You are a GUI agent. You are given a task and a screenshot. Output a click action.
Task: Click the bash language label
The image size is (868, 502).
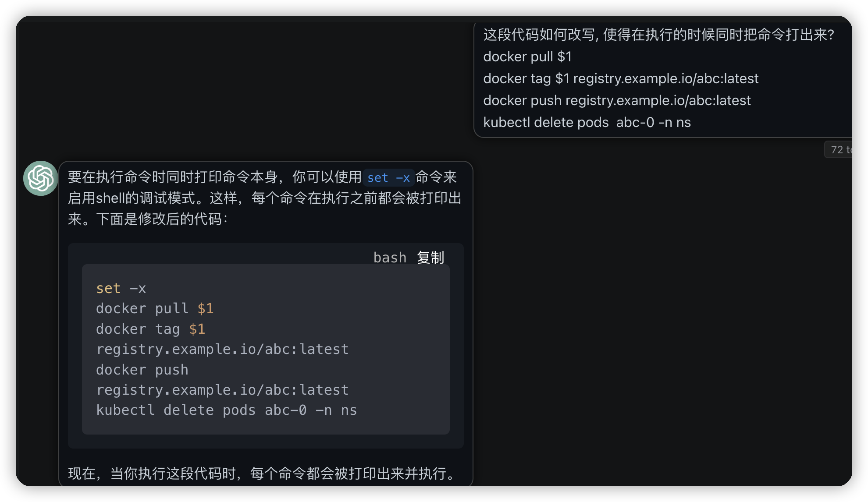click(390, 258)
